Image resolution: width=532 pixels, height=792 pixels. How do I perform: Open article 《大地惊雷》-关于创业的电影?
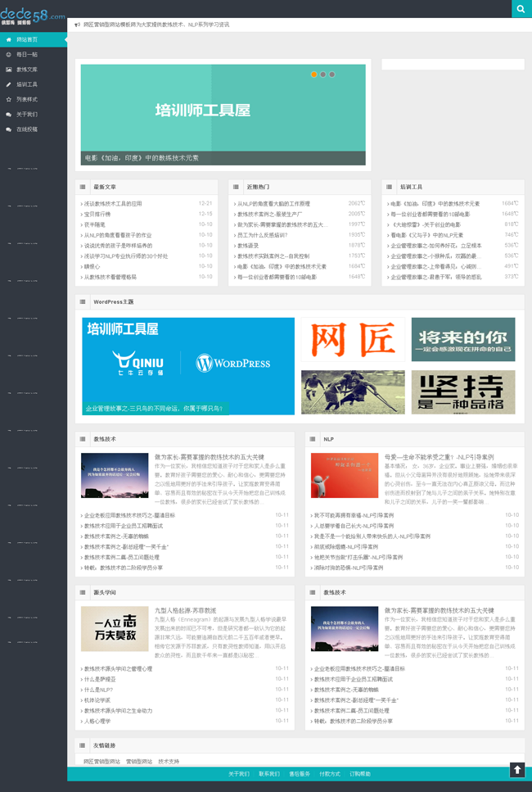coord(426,224)
